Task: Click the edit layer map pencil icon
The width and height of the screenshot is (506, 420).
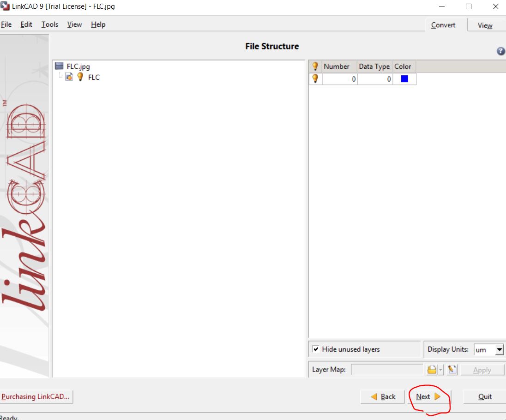Action: tap(452, 370)
